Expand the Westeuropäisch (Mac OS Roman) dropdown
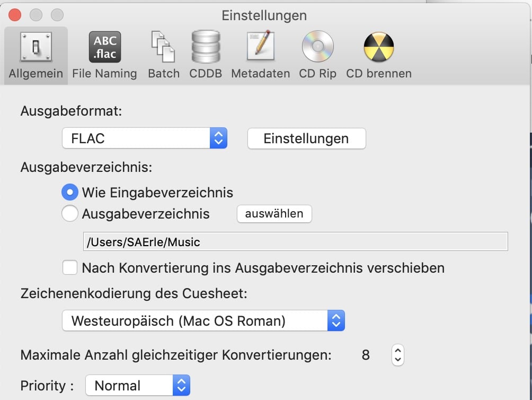 click(x=203, y=320)
